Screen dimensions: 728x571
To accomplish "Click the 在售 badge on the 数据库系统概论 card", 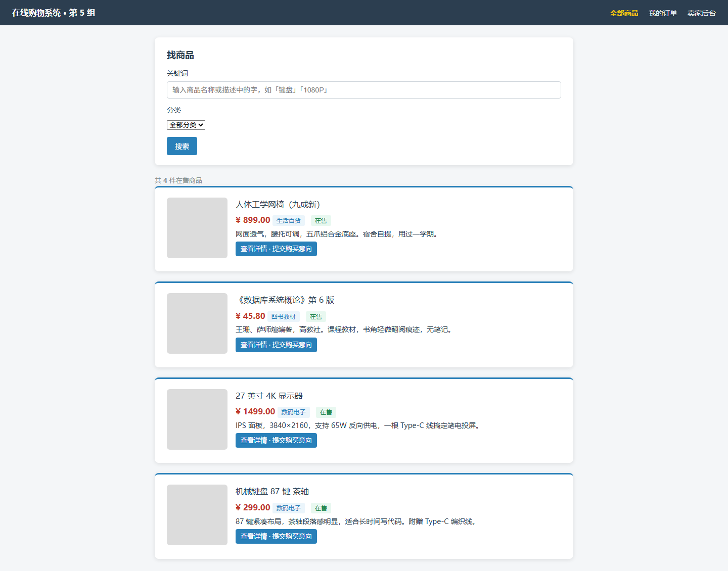I will (316, 317).
